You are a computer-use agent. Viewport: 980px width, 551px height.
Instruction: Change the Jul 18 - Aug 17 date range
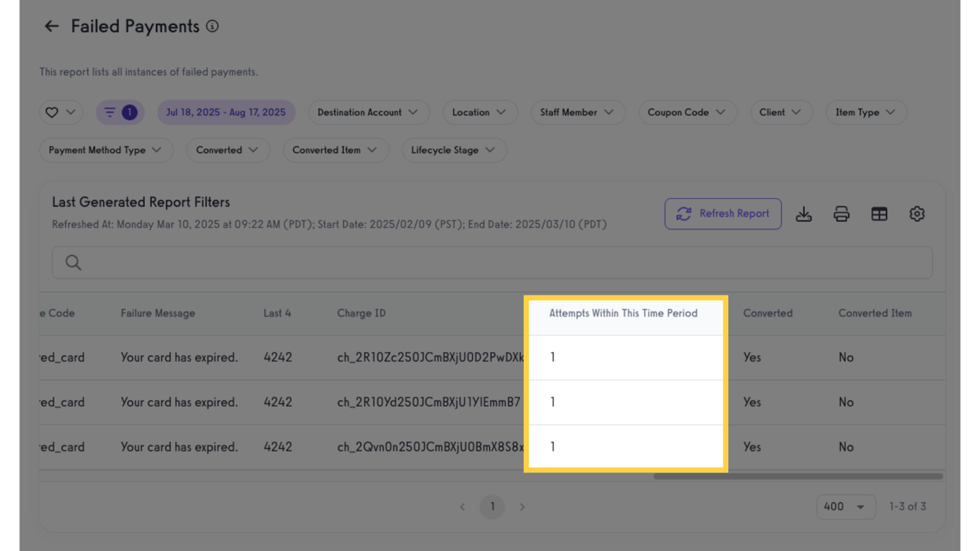pyautogui.click(x=226, y=113)
